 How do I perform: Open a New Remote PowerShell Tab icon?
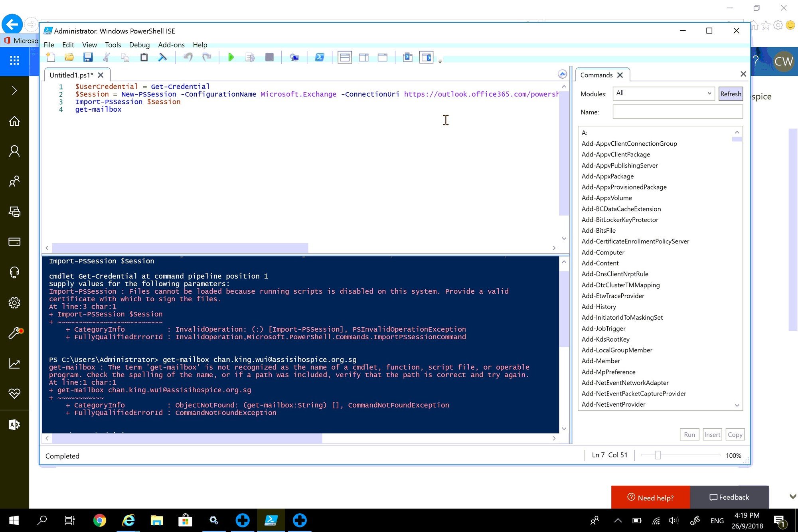(294, 57)
